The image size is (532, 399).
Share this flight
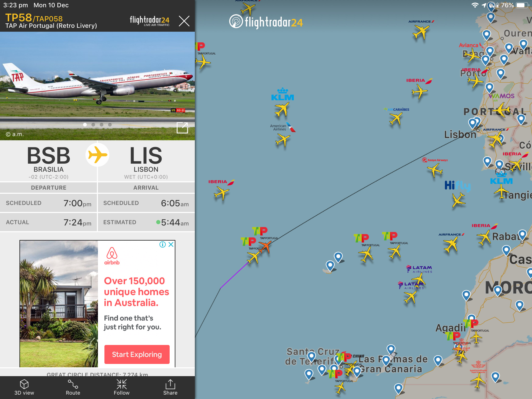click(x=170, y=387)
